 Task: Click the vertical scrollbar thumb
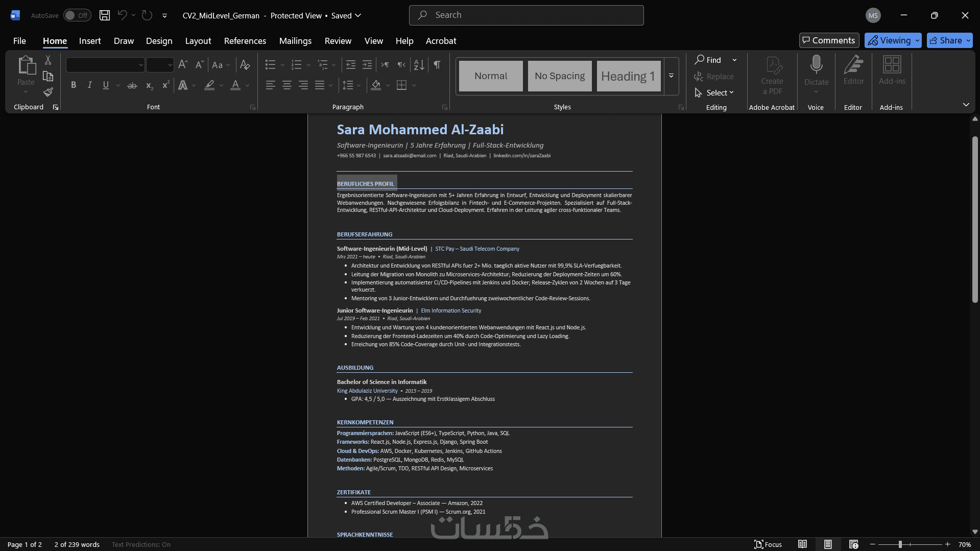click(x=975, y=220)
